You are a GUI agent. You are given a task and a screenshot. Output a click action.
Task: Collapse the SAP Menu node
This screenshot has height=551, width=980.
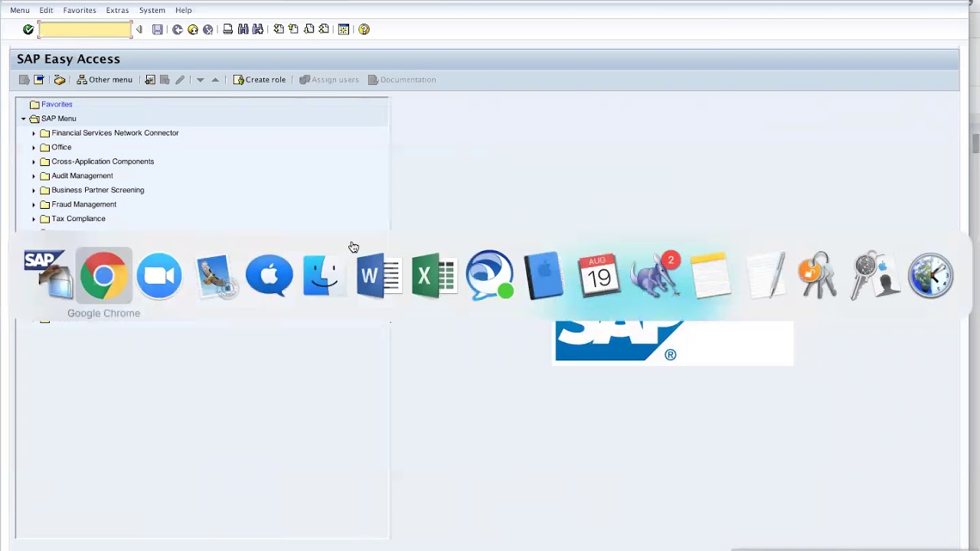[x=24, y=119]
